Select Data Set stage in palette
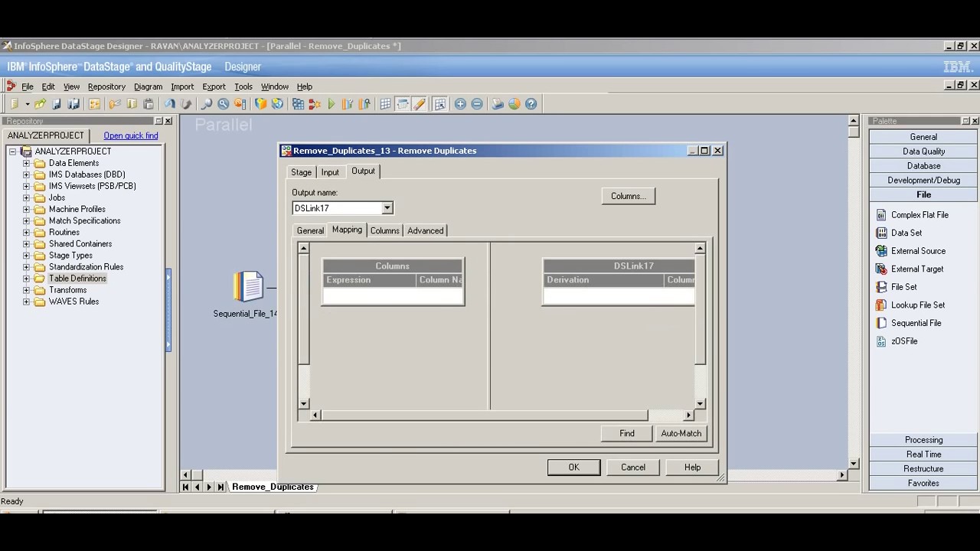This screenshot has height=551, width=980. pos(899,233)
